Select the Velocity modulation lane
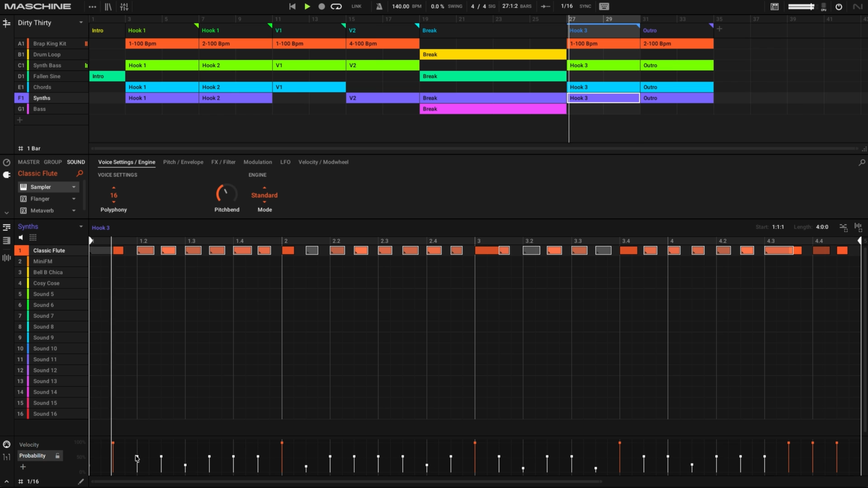The height and width of the screenshot is (488, 868). (29, 445)
